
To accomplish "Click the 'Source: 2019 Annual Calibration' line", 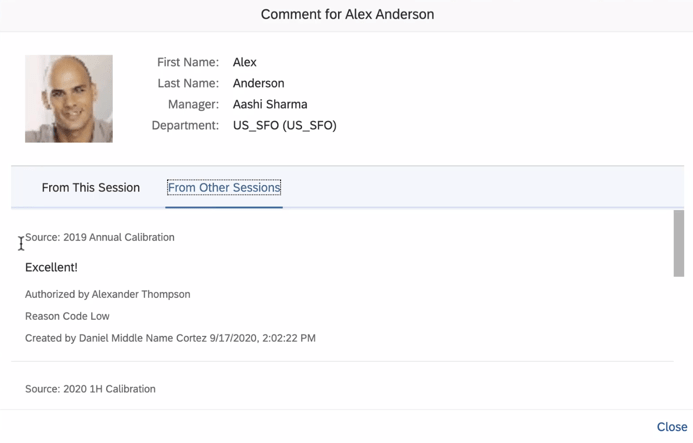I will click(100, 237).
